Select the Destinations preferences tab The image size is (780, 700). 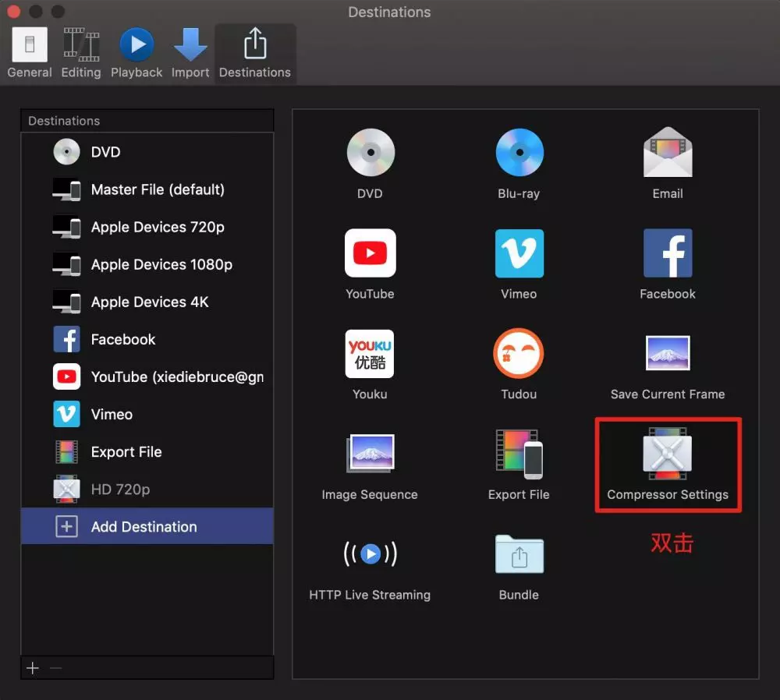[255, 53]
